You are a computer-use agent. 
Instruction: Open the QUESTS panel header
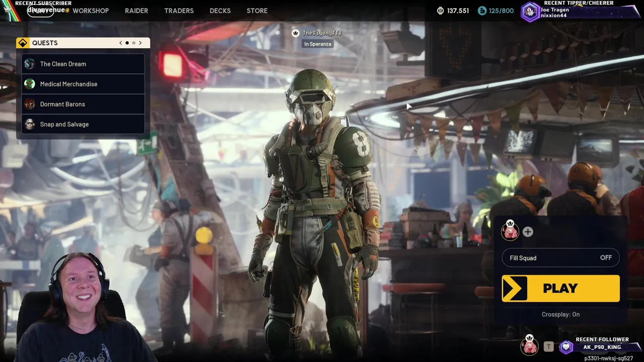[83, 43]
